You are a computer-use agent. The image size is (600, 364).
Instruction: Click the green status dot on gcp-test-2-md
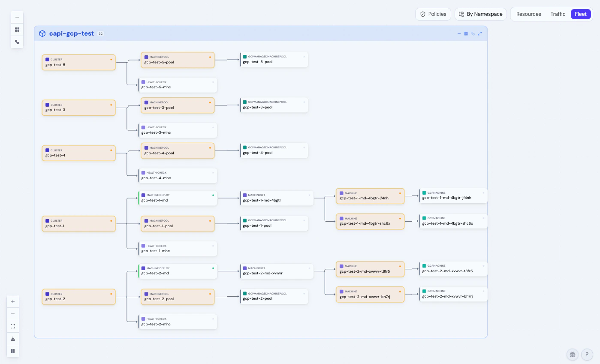click(x=213, y=268)
